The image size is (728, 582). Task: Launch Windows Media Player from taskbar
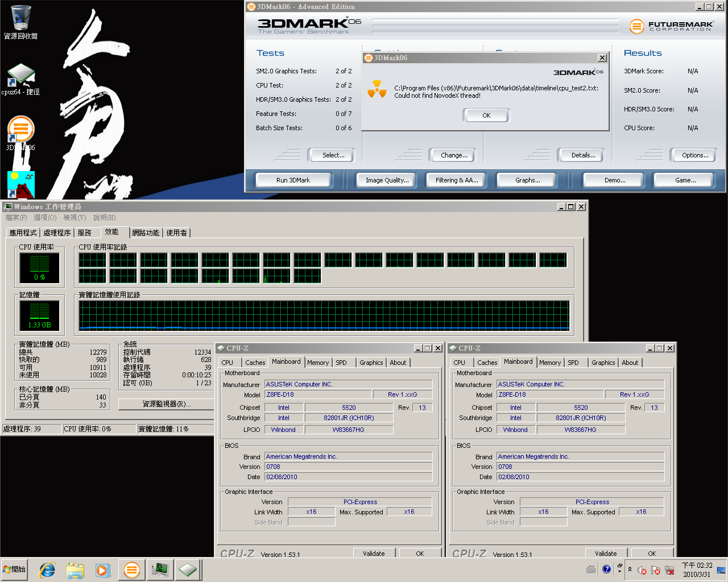(x=103, y=569)
